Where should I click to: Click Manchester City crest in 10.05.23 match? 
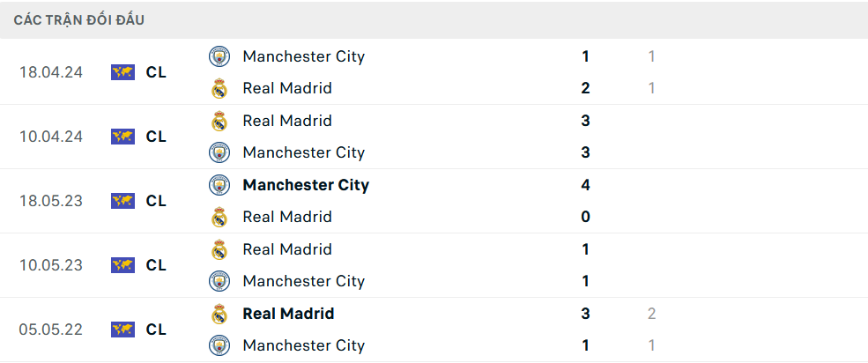(x=219, y=281)
